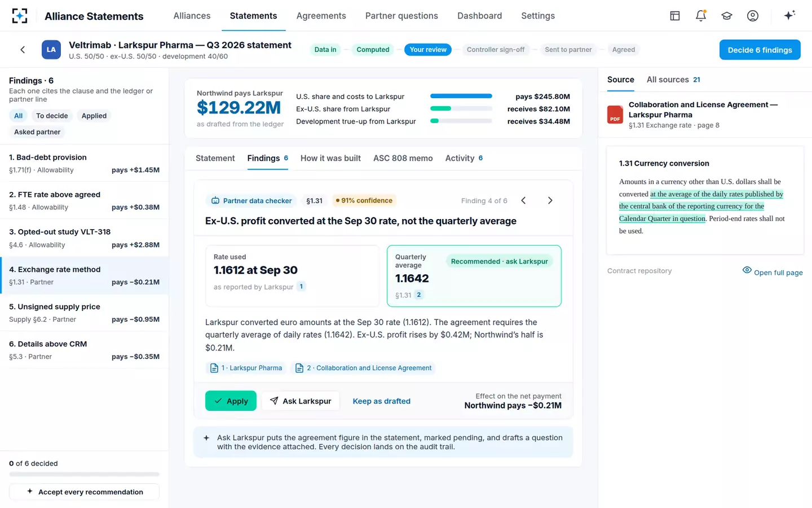The width and height of the screenshot is (812, 508).
Task: Filter findings by Applied
Action: click(94, 116)
